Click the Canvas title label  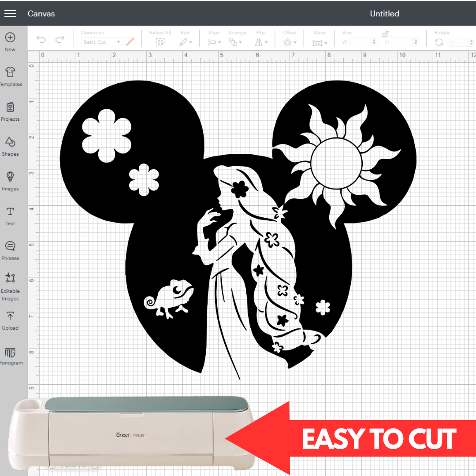click(41, 13)
